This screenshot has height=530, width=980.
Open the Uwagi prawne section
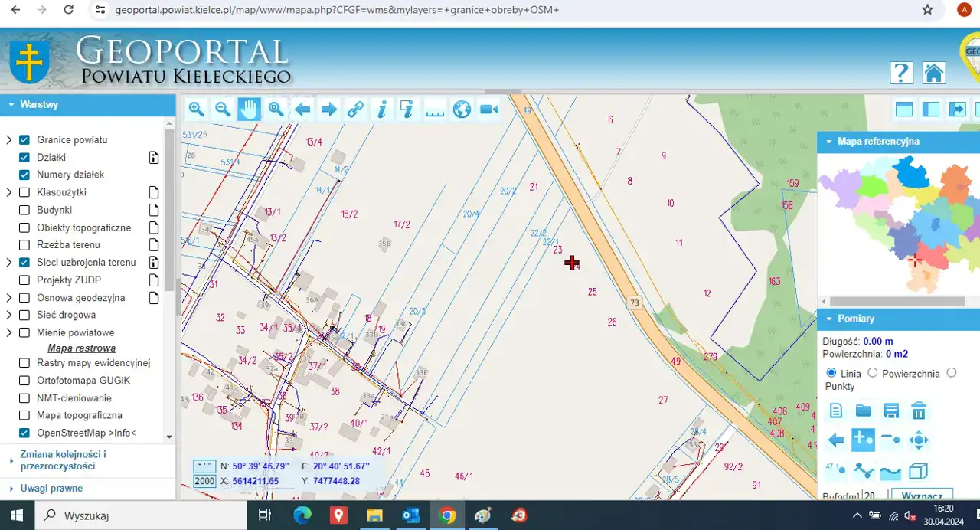click(x=51, y=489)
